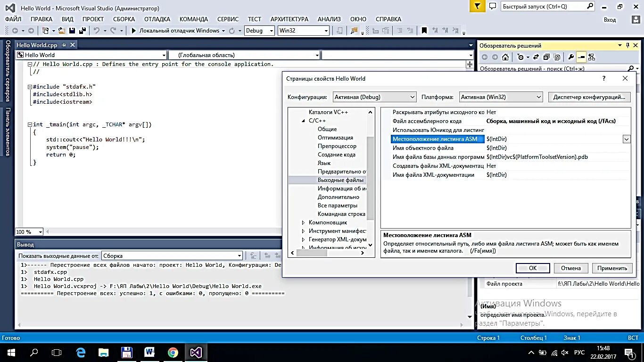Open the ПРАВКА menu
This screenshot has width=644, height=362.
pyautogui.click(x=41, y=19)
